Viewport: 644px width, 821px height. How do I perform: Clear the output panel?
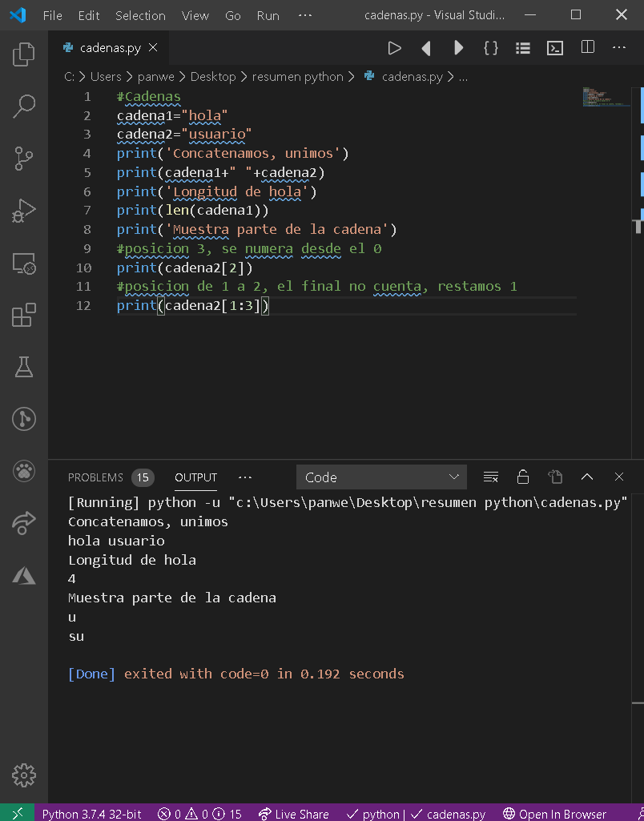pos(490,477)
